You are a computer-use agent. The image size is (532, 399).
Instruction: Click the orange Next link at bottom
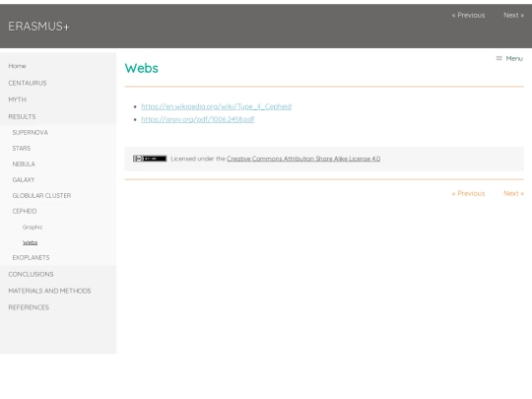513,193
